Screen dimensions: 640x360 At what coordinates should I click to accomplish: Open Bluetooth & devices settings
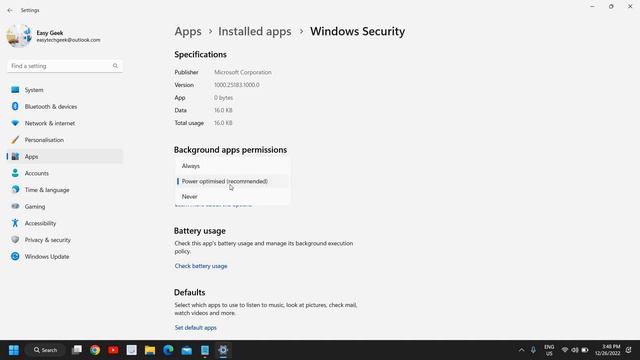point(65,107)
